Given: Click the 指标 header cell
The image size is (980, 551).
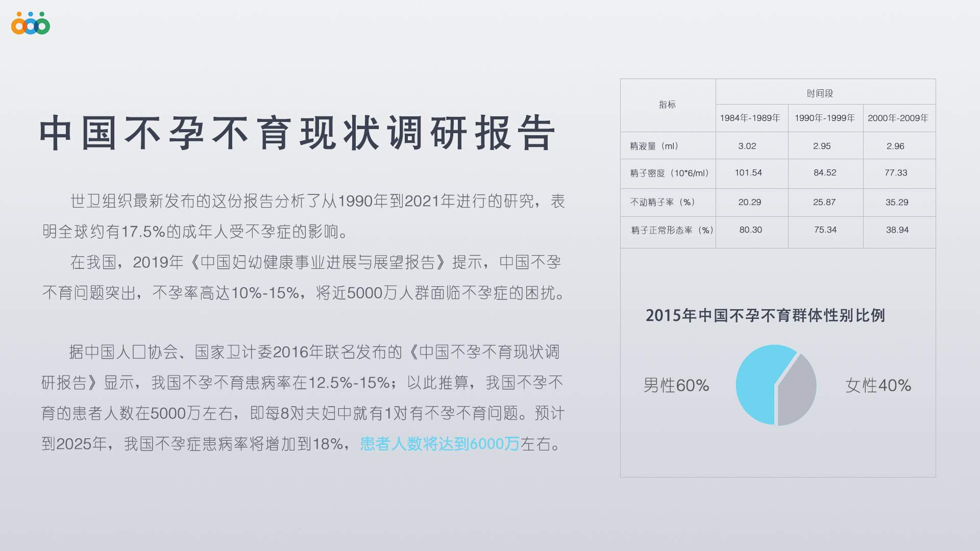Looking at the screenshot, I should coord(667,105).
